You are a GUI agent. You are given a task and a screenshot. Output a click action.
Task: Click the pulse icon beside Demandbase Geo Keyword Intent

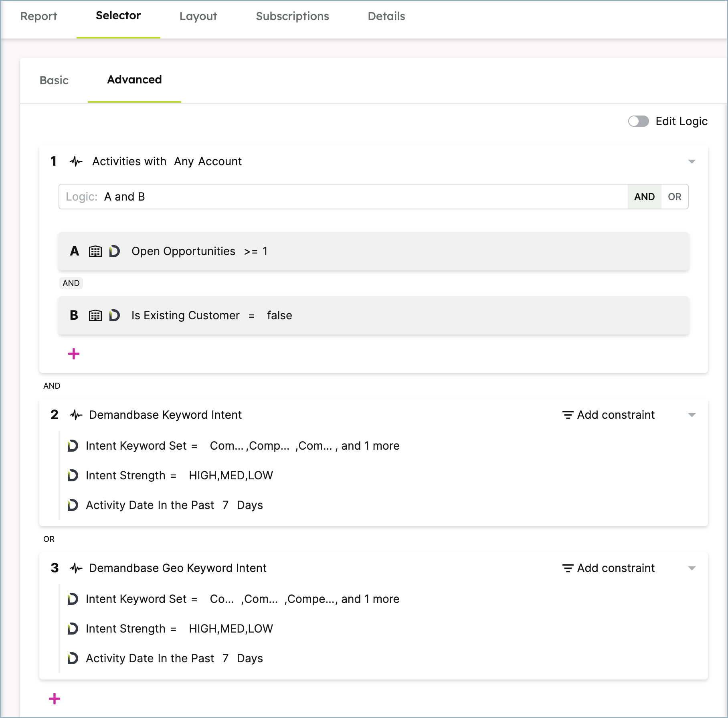point(76,568)
